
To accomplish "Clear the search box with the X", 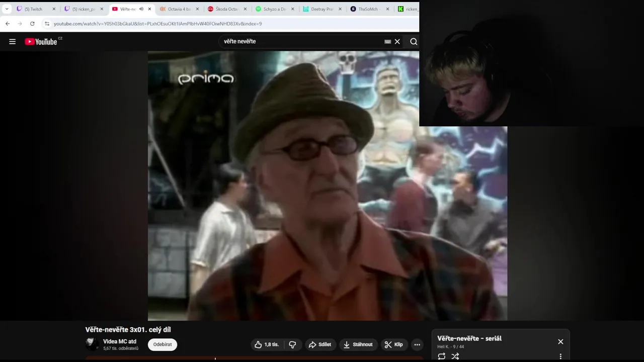I will (x=397, y=42).
